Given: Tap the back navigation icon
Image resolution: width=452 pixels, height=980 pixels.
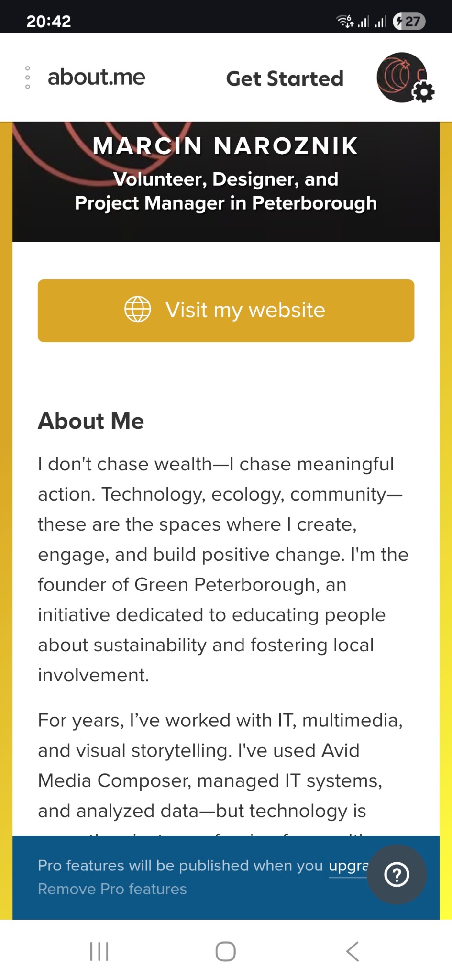Looking at the screenshot, I should point(353,951).
